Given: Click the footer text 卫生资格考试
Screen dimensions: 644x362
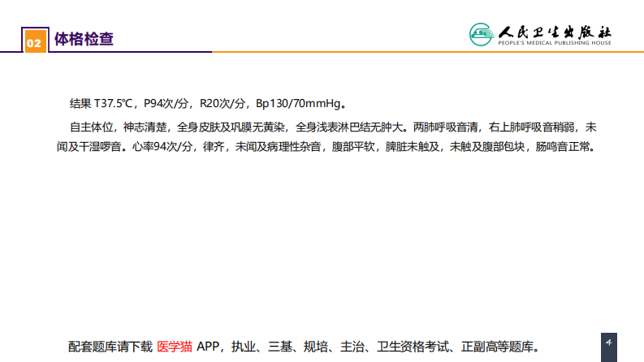Looking at the screenshot, I should click(413, 347).
